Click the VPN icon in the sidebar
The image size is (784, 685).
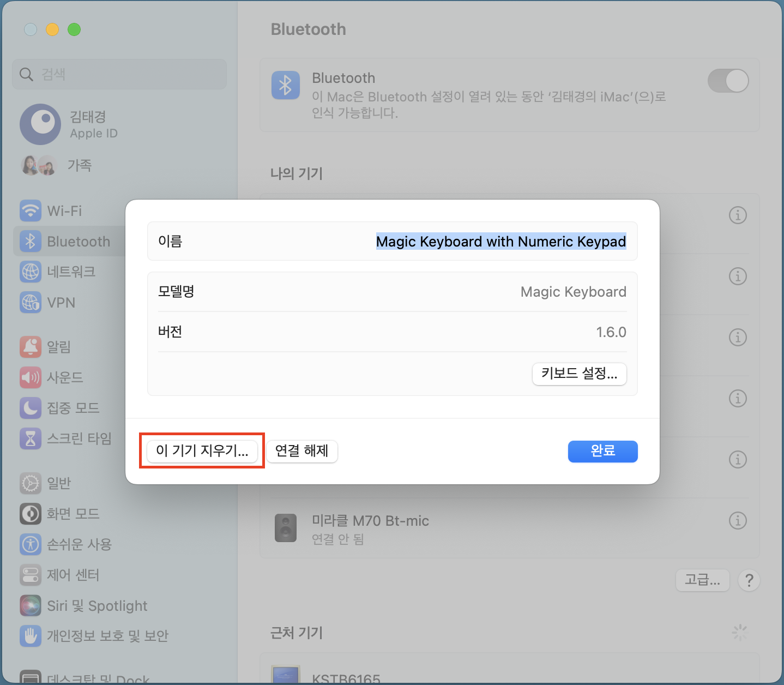point(30,302)
